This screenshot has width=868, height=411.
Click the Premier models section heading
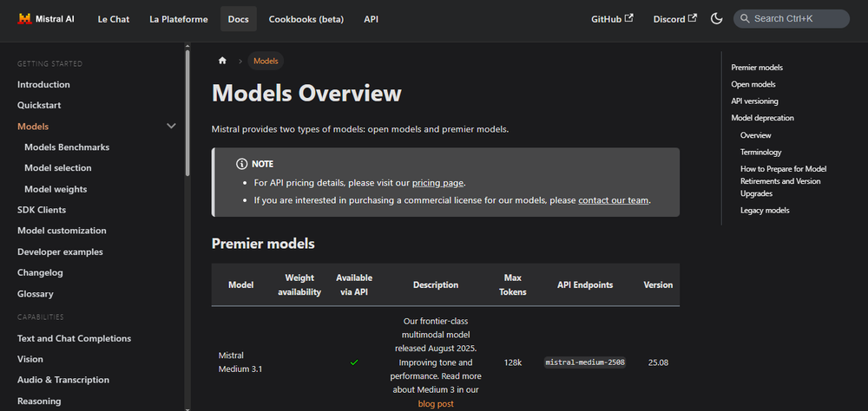click(263, 244)
